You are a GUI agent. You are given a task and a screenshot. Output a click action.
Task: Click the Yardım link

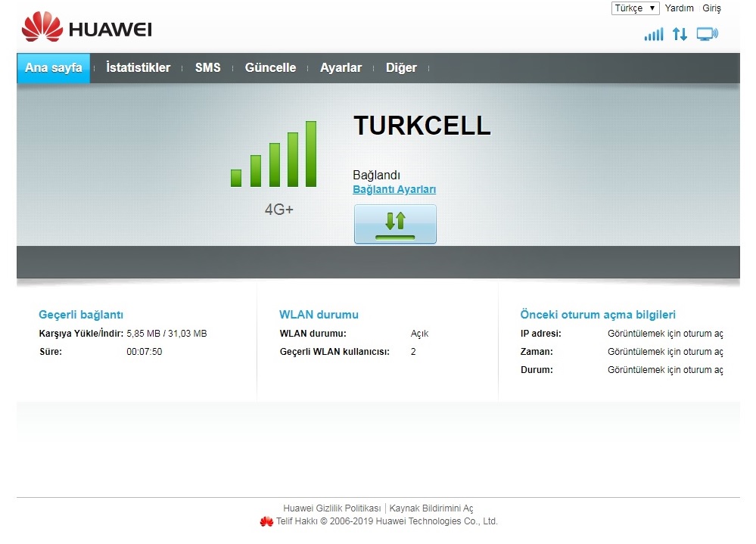(x=679, y=8)
